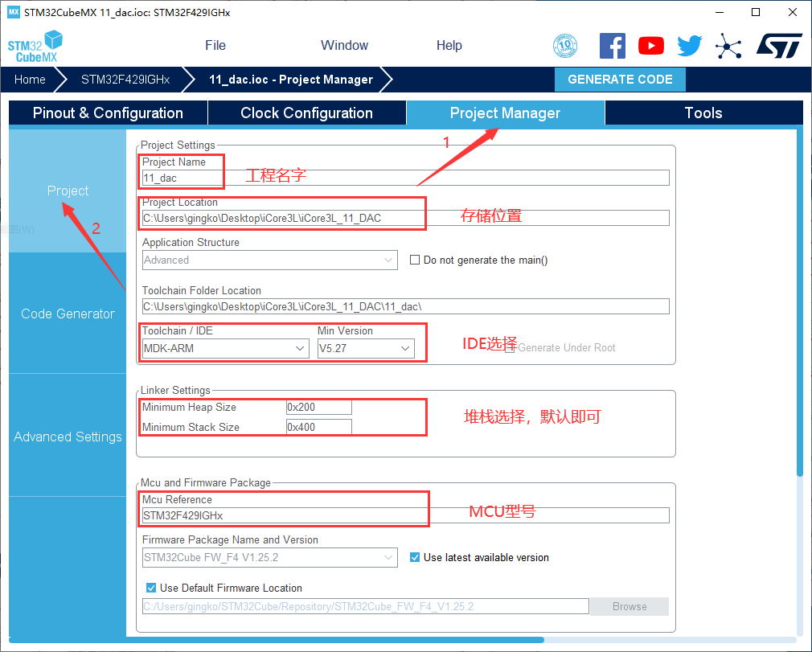This screenshot has width=812, height=652.
Task: Open the Clock Configuration tab
Action: pyautogui.click(x=306, y=113)
